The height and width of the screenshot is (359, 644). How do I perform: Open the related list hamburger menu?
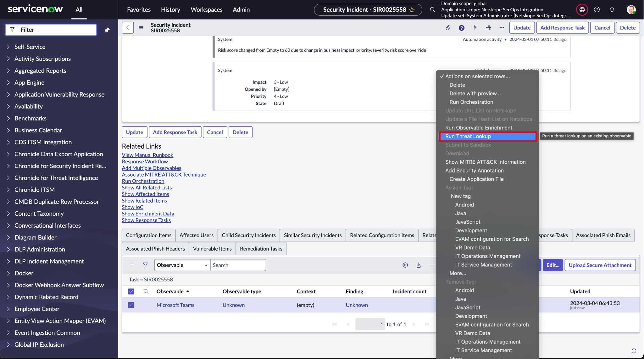[x=132, y=265]
